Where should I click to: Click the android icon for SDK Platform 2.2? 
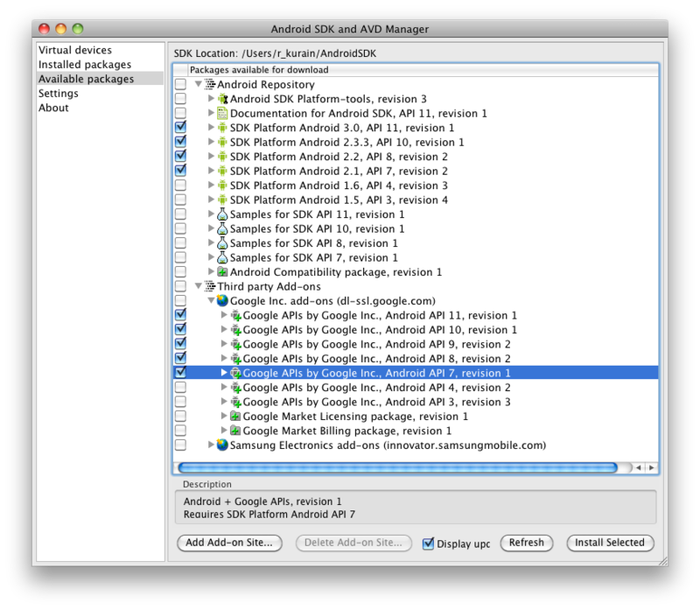[222, 157]
